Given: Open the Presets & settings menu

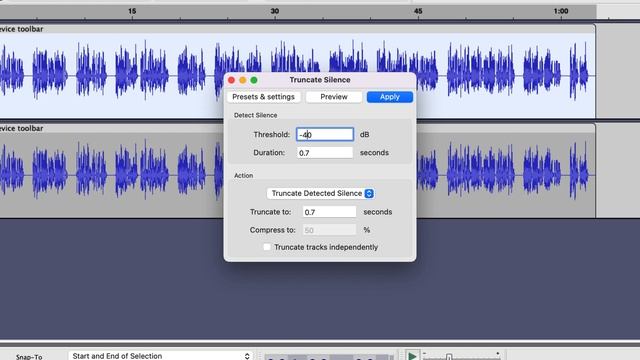Looking at the screenshot, I should pyautogui.click(x=263, y=97).
